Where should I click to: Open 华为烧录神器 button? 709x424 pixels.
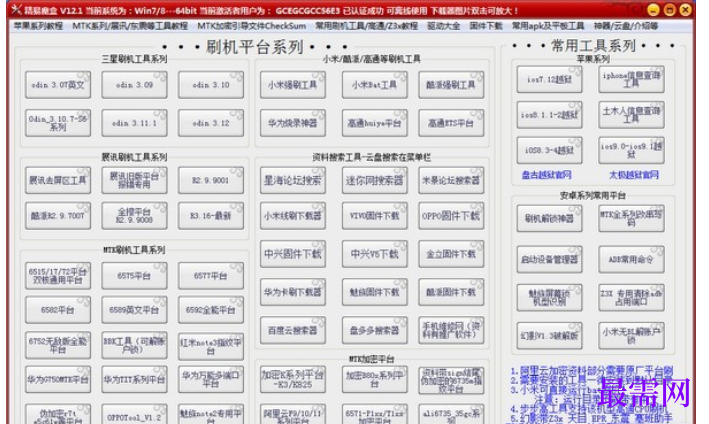click(293, 122)
